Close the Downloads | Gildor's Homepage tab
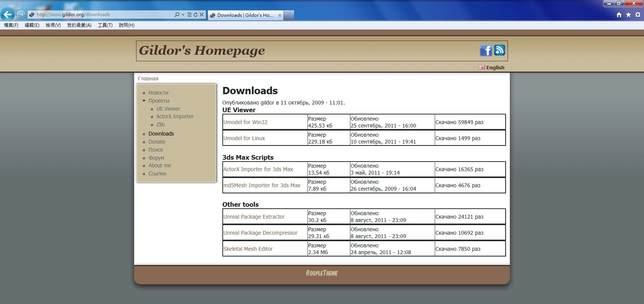The height and width of the screenshot is (304, 644). (x=280, y=15)
